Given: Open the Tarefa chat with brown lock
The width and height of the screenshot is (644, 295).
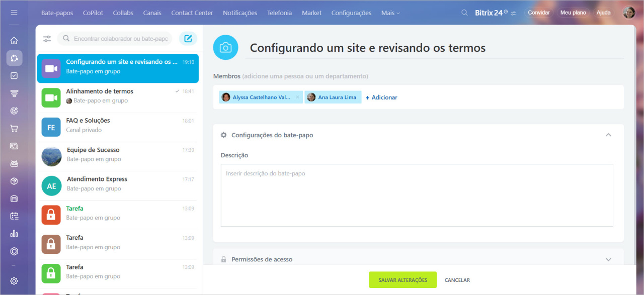Looking at the screenshot, I should pyautogui.click(x=118, y=244).
